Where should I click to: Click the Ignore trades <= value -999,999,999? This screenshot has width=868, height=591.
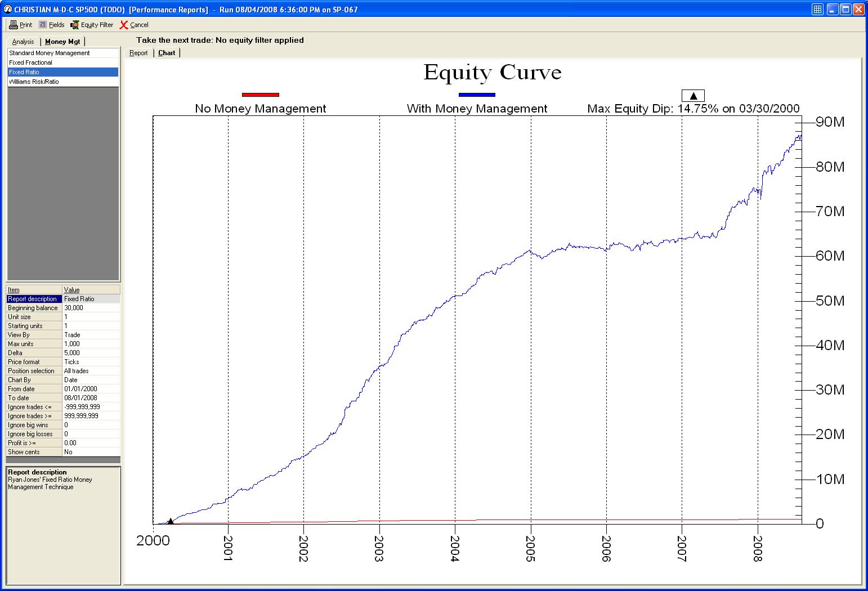(91, 407)
